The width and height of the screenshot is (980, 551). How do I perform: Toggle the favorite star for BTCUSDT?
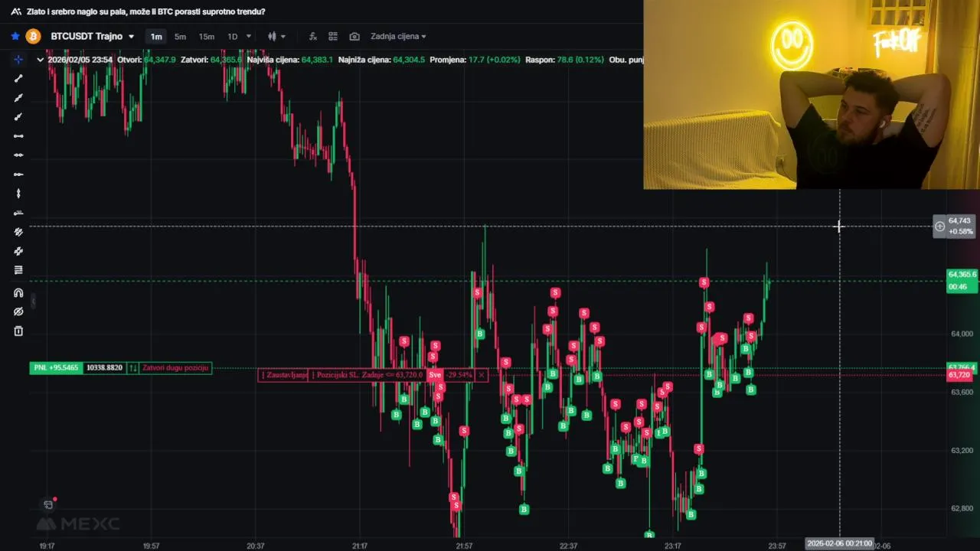(x=15, y=36)
